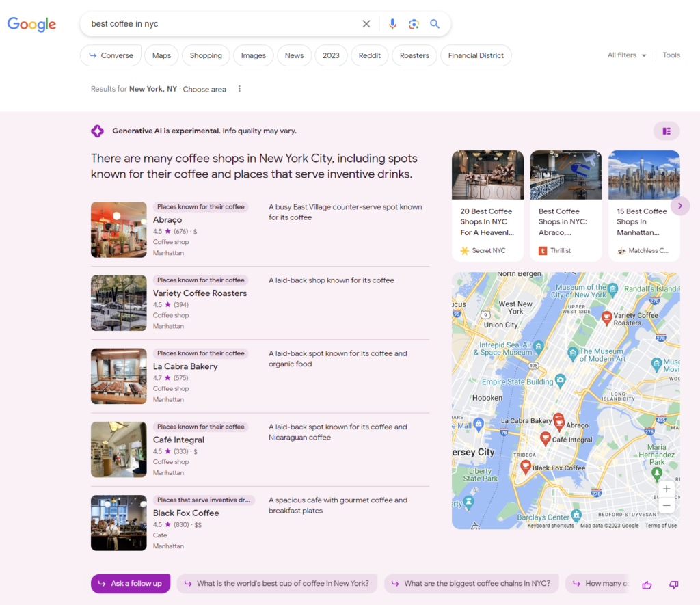Open the Café Integral listing
The image size is (700, 605).
point(178,440)
